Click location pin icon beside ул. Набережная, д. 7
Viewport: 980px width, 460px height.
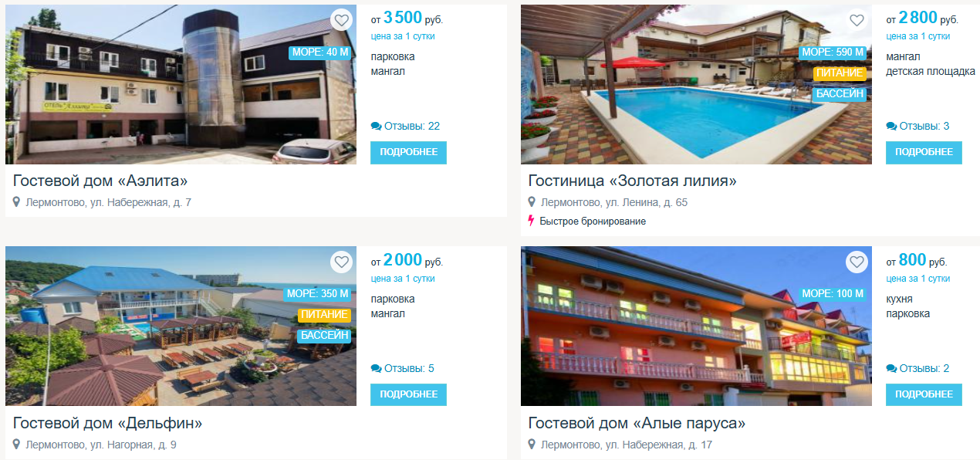click(17, 202)
